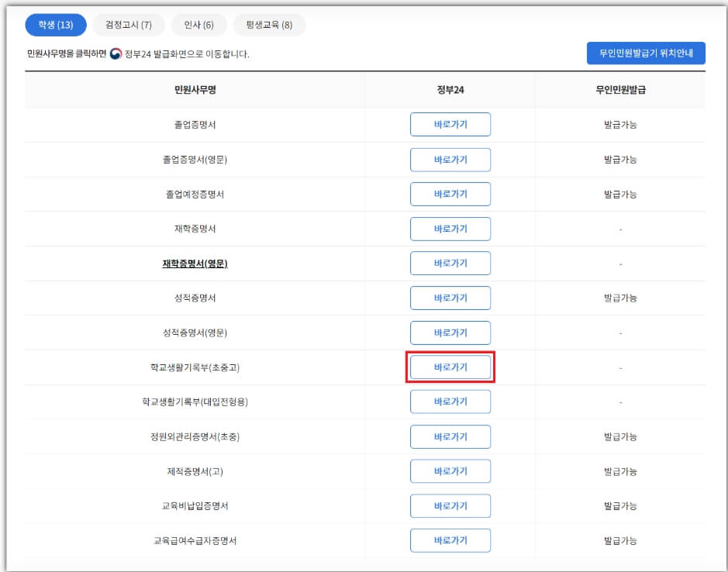Click 바로가기 for 정원외관리증명서(초중)
Screen dimensions: 728x572
[x=450, y=436]
